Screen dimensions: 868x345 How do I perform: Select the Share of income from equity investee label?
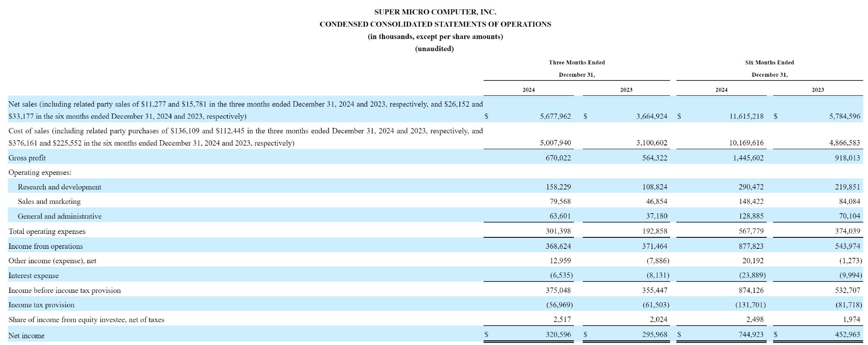click(86, 320)
